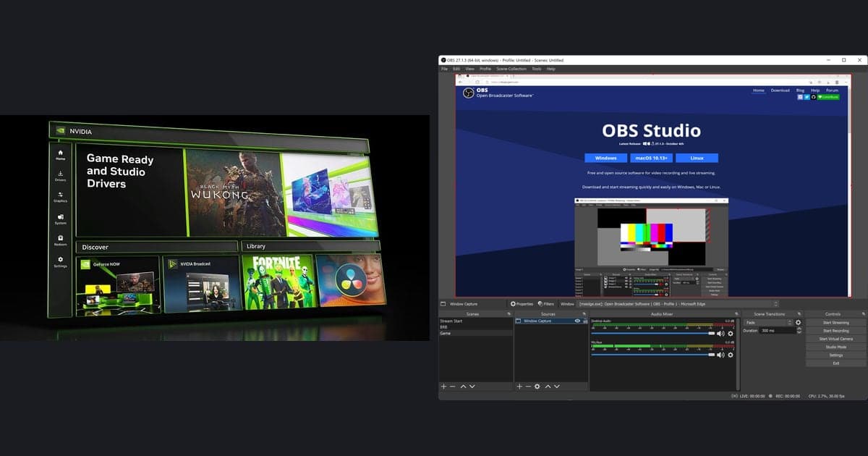Open Mic/Aux settings gear

731,355
